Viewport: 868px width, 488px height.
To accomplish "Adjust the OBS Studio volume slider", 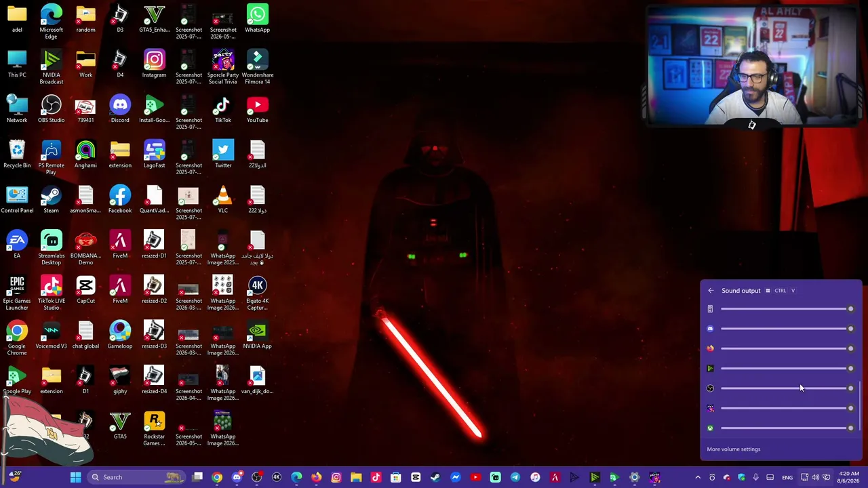I will click(x=787, y=388).
